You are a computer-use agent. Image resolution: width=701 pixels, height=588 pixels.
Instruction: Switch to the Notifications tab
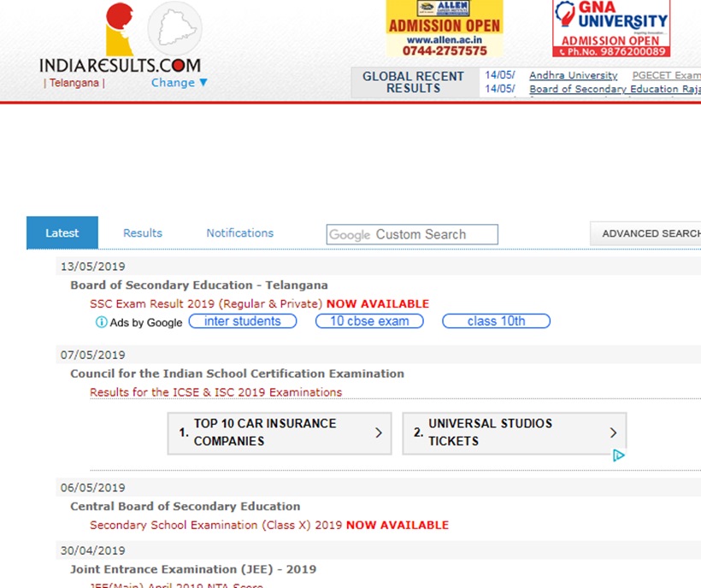point(240,232)
